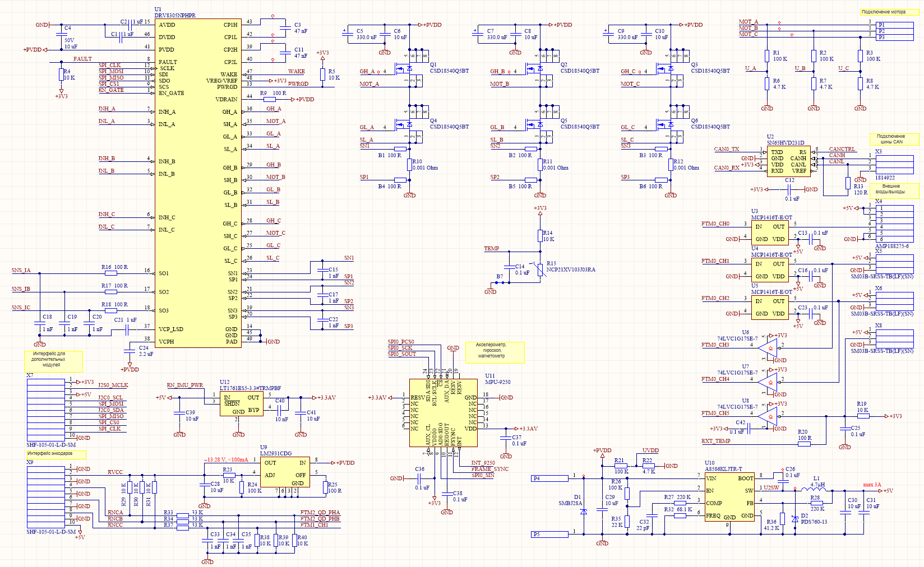Viewport: 924px width, 567px height.
Task: Click the U3 MCP1416T-E/OT driver block
Action: pyautogui.click(x=770, y=233)
